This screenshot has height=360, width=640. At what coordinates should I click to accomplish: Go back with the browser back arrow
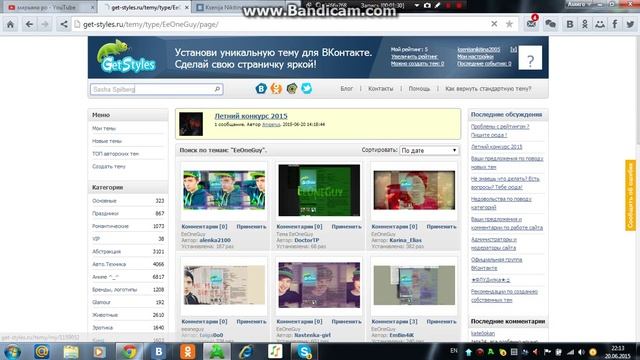[x=29, y=24]
